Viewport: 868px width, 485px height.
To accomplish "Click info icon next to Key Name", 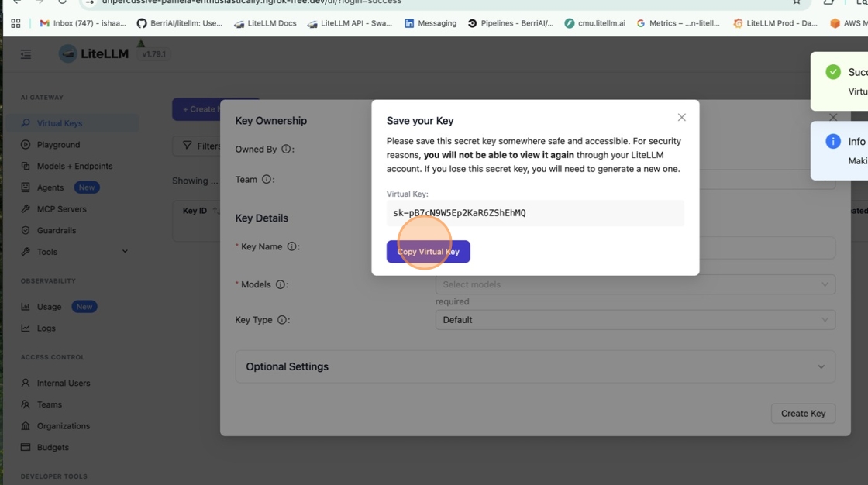I will click(291, 247).
